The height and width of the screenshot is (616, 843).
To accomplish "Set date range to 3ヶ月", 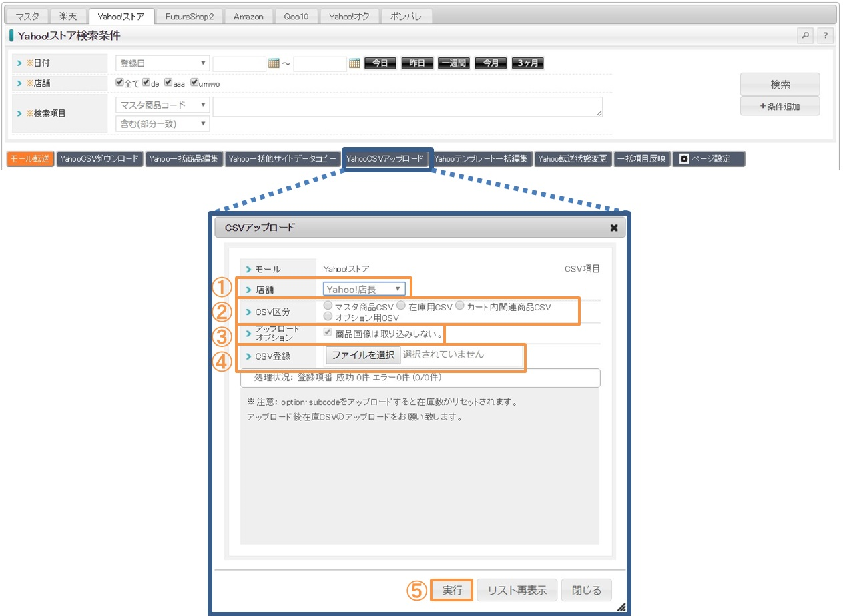I will tap(528, 63).
